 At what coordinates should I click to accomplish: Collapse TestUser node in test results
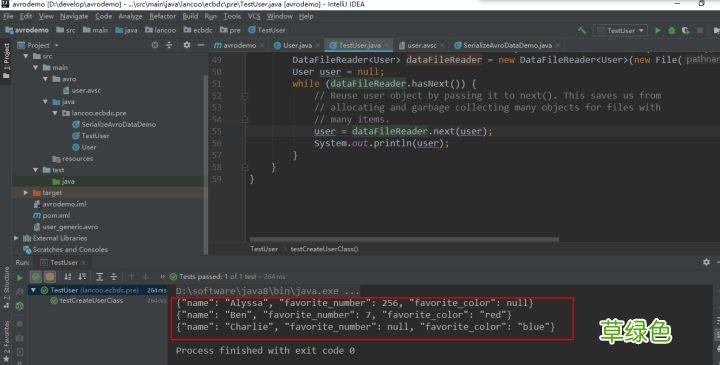point(33,290)
